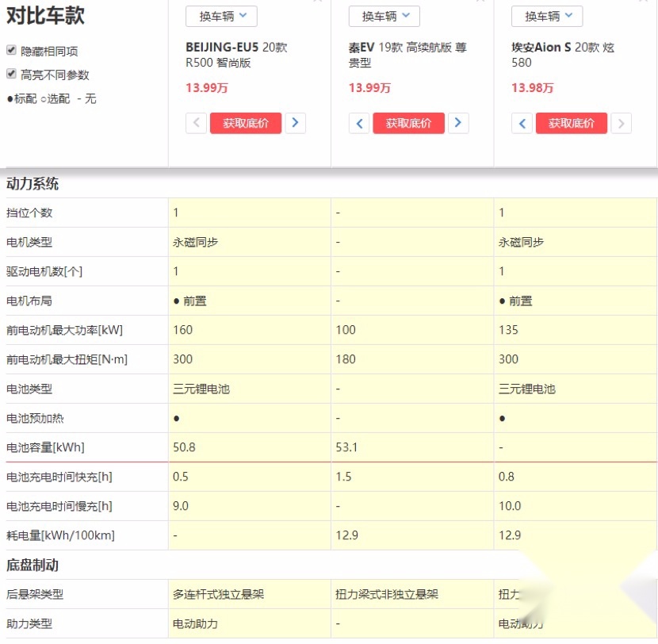The image size is (658, 644).
Task: Select the 底盘制动 section heading
Action: (x=33, y=565)
